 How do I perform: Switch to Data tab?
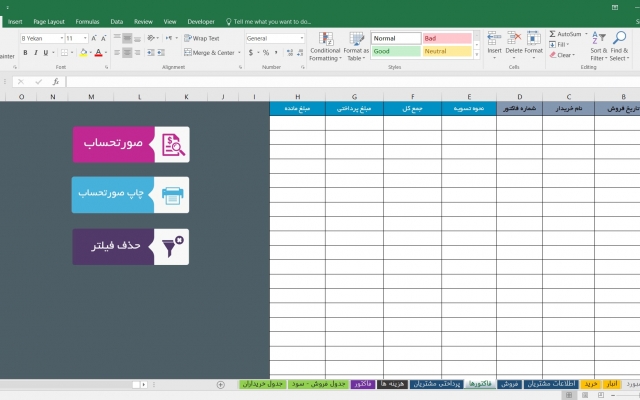(x=117, y=22)
